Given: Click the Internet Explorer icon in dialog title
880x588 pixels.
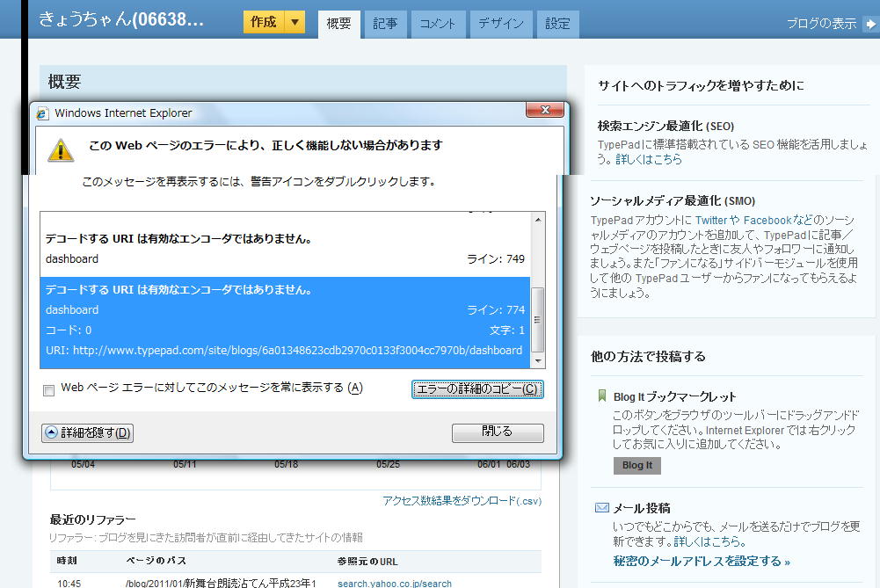Looking at the screenshot, I should [x=42, y=113].
